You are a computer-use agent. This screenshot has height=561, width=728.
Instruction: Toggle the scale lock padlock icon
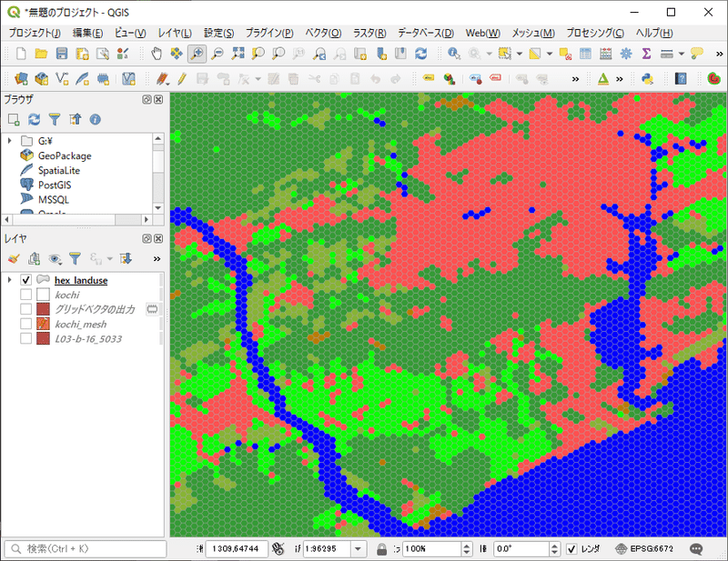click(381, 549)
